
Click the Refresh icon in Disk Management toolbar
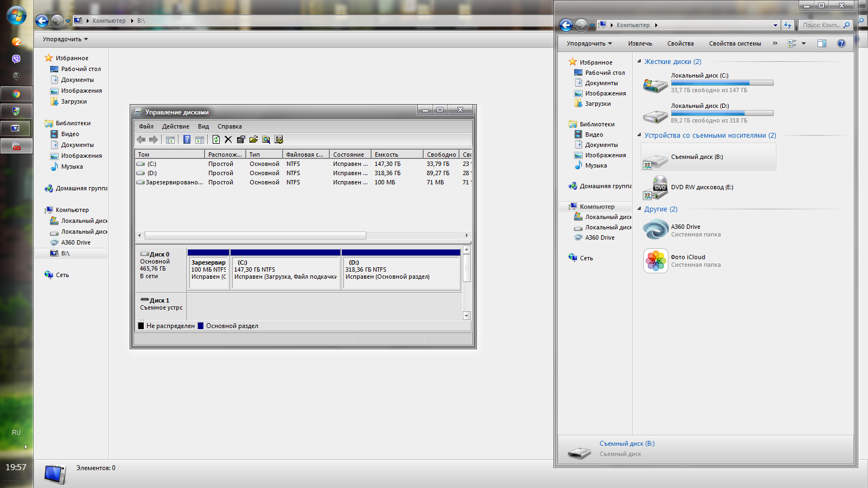216,140
